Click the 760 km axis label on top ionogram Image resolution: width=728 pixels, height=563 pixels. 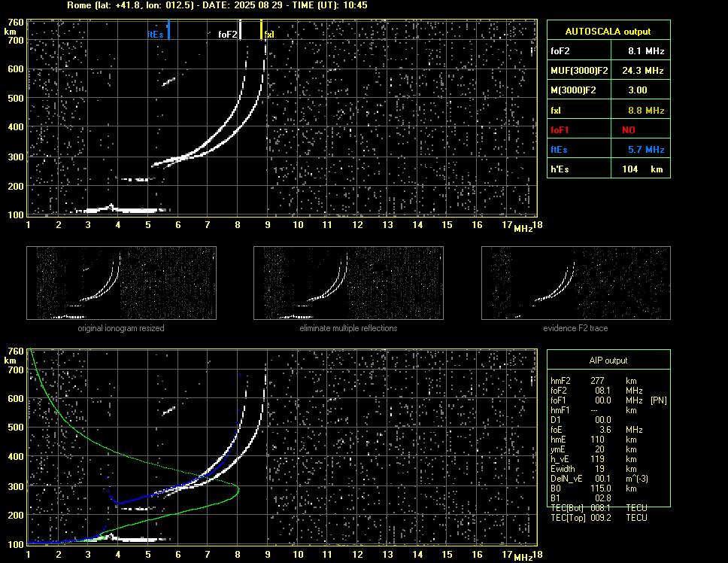pos(15,23)
